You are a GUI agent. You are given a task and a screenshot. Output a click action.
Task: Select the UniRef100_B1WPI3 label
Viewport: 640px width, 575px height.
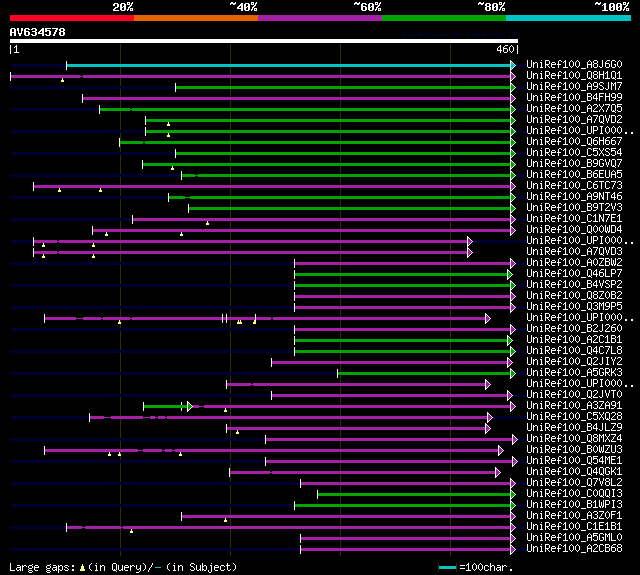[x=574, y=505]
